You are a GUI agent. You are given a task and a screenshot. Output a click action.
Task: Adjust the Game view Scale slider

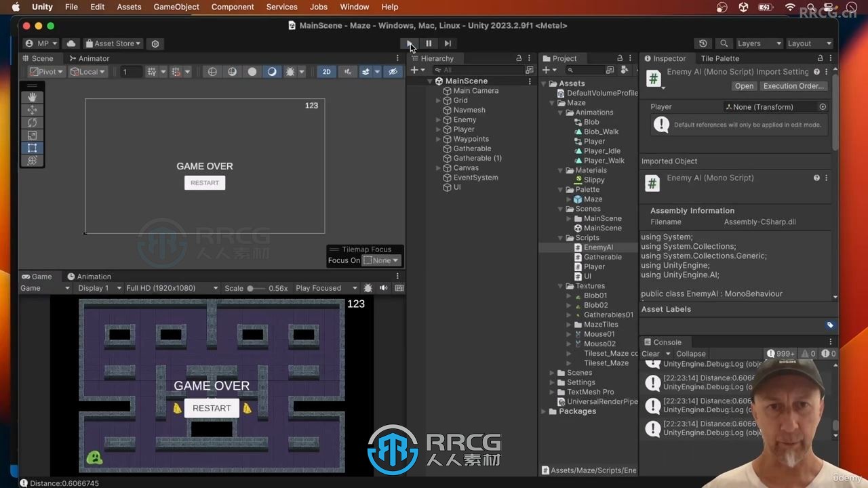(256, 288)
